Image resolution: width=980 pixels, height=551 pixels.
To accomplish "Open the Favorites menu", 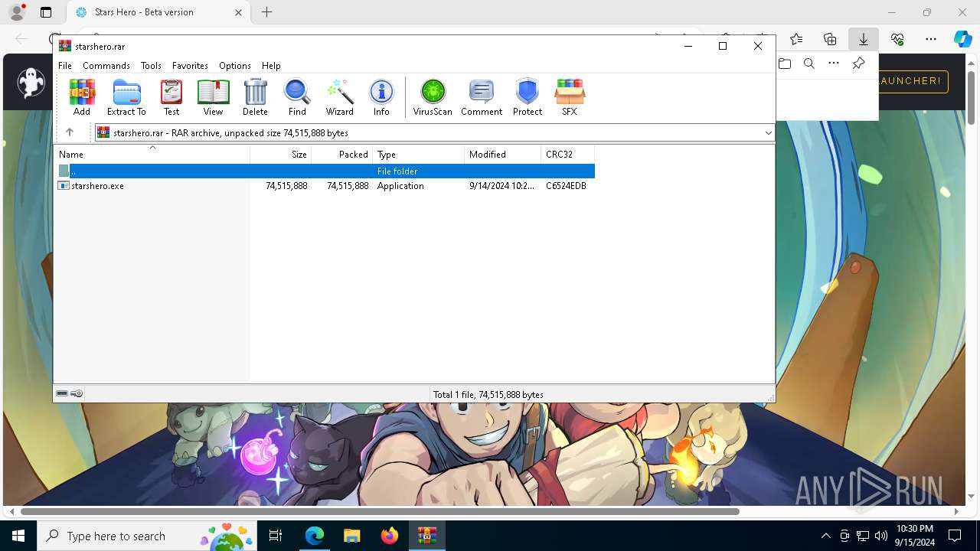I will [x=190, y=66].
